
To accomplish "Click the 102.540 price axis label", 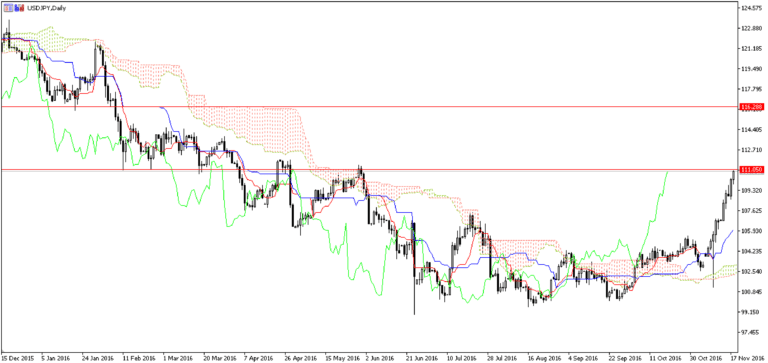I will click(x=750, y=271).
